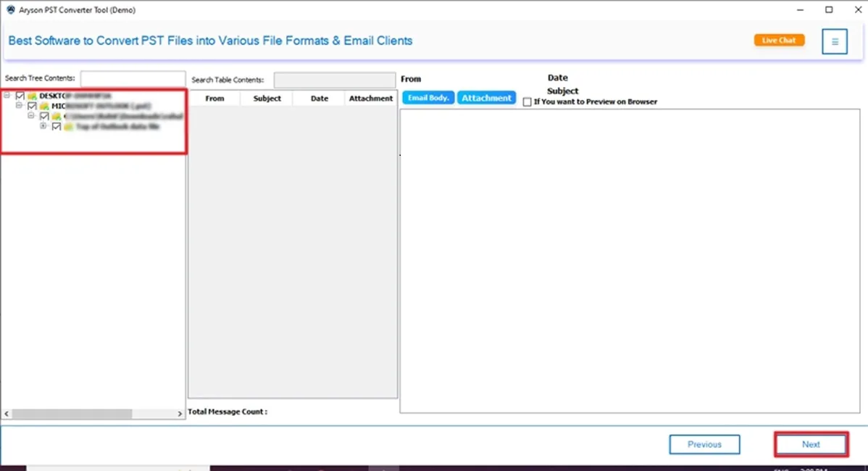
Task: Toggle the Top of Outlook data file checkbox
Action: [x=57, y=127]
